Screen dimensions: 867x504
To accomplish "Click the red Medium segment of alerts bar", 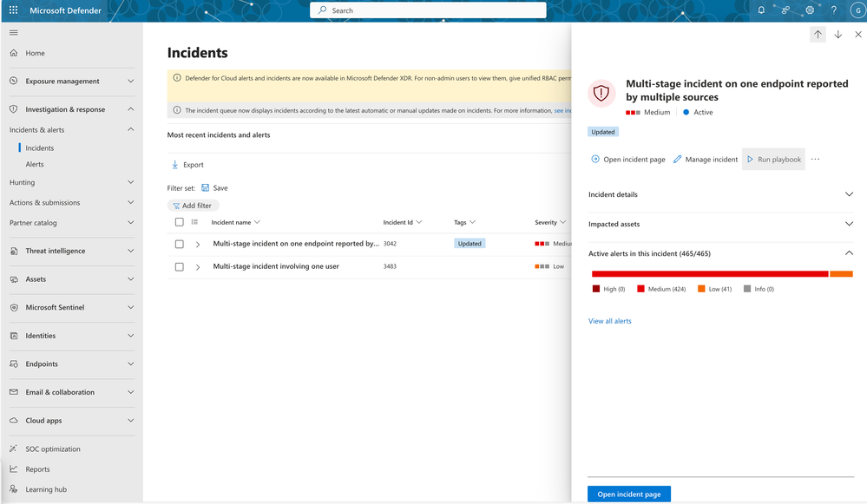I will point(710,273).
